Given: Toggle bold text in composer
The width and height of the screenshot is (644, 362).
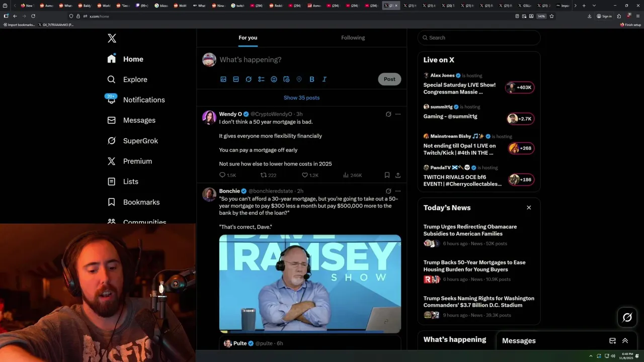Looking at the screenshot, I should tap(312, 79).
